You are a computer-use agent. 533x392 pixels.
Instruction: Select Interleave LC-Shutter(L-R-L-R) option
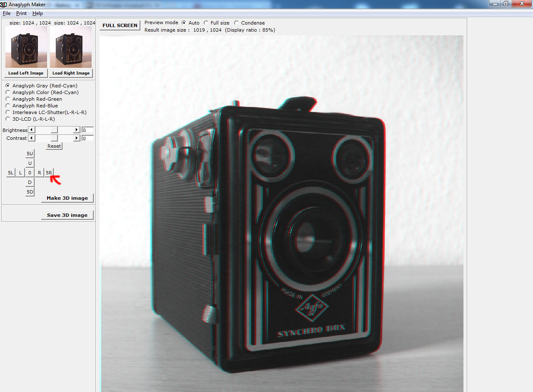tap(46, 112)
